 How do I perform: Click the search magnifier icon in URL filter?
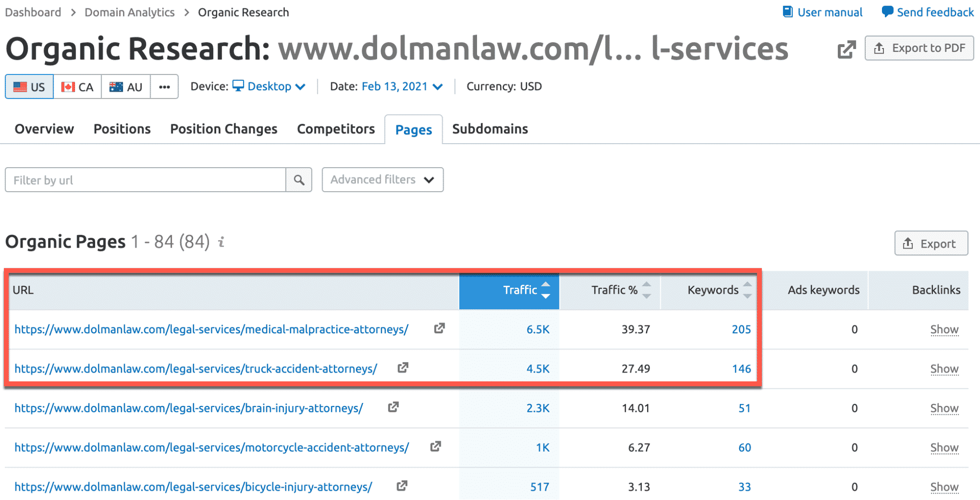click(x=299, y=180)
